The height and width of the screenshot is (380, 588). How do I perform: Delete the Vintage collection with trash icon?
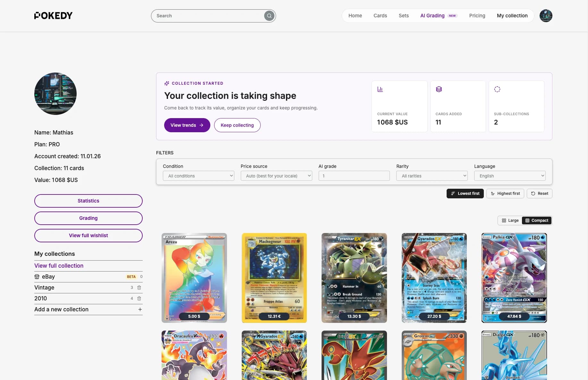[139, 288]
